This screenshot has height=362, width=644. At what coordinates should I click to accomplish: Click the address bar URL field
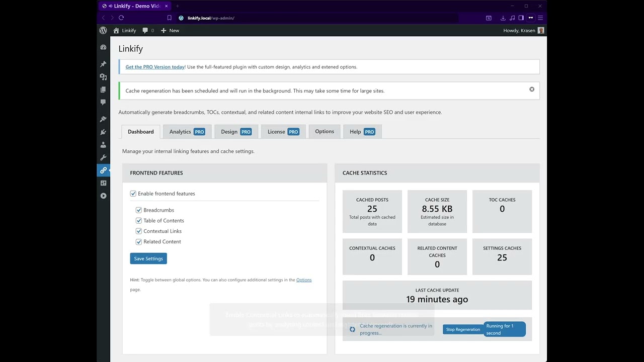point(317,18)
